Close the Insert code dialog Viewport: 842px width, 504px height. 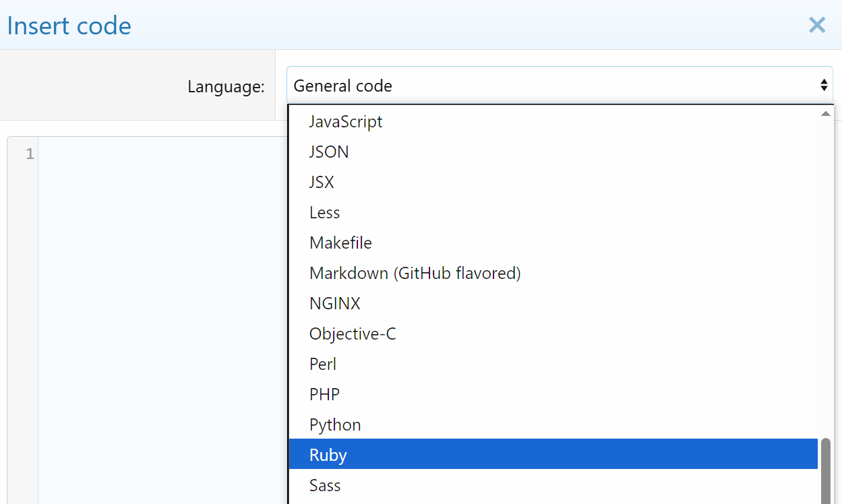tap(817, 25)
